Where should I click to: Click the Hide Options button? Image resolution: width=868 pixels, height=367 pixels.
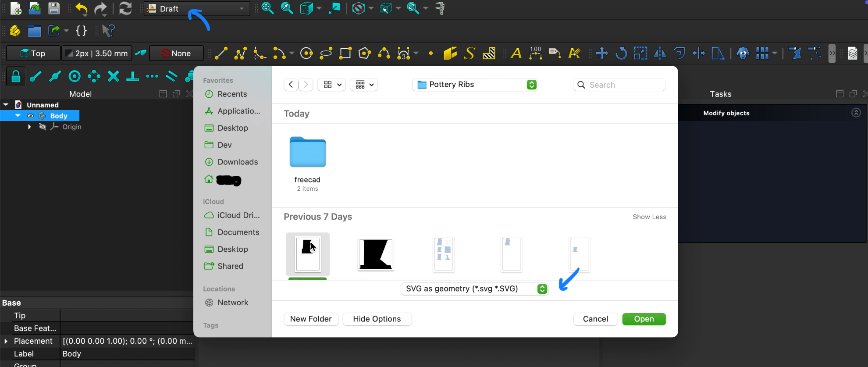point(377,319)
